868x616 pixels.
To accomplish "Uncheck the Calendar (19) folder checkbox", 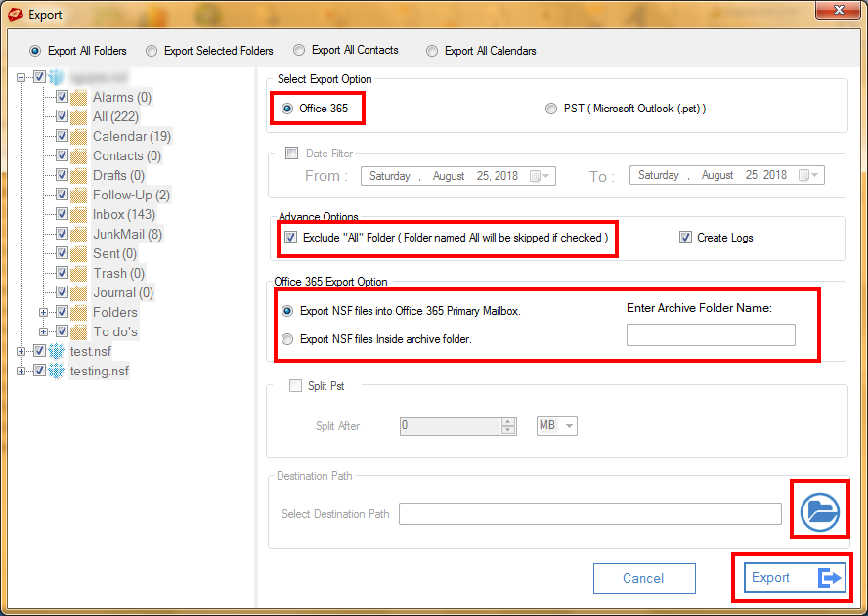I will point(62,136).
